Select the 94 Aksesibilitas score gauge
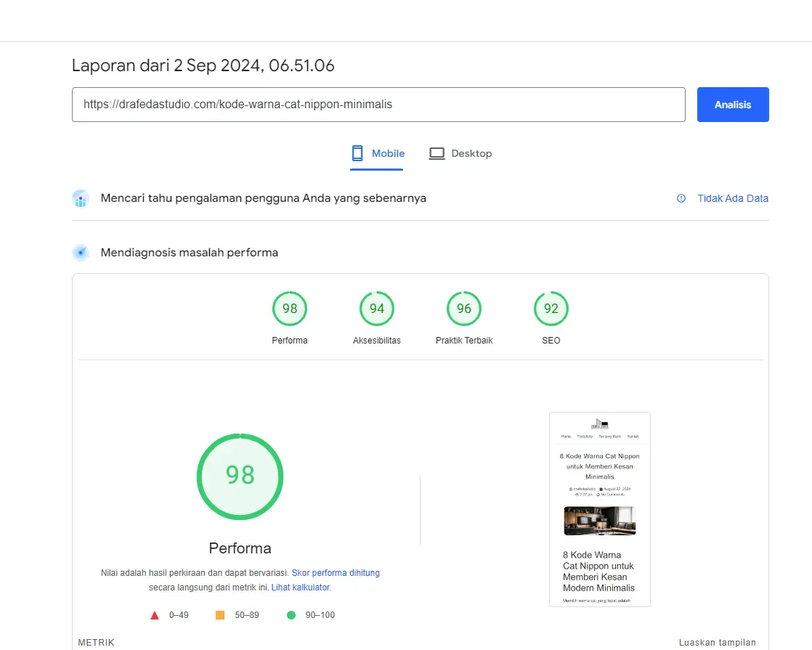 (376, 308)
